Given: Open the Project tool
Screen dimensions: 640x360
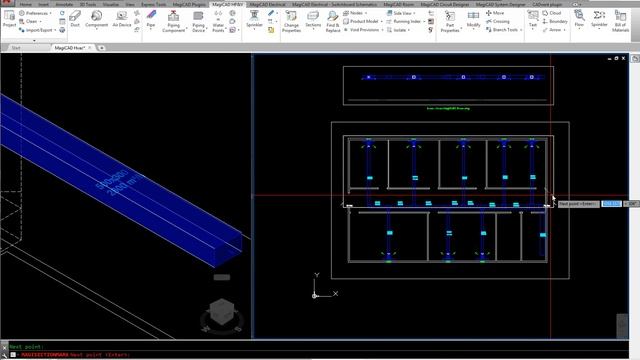Looking at the screenshot, I should tap(9, 19).
